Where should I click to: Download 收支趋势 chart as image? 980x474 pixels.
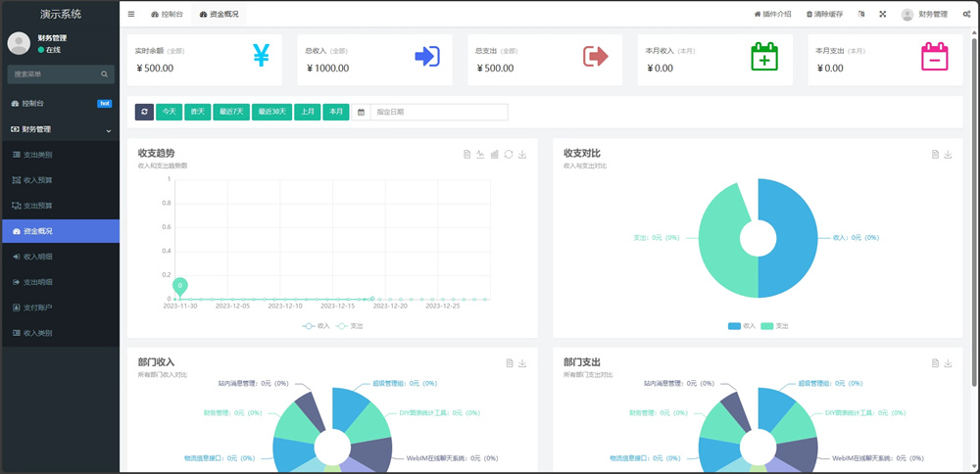pyautogui.click(x=522, y=155)
